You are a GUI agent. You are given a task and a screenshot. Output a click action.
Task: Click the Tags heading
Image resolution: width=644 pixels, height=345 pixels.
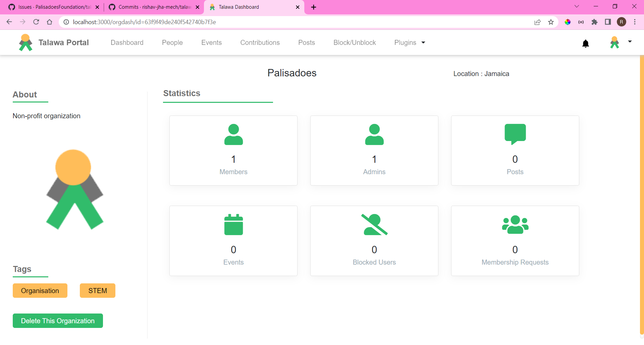[22, 269]
